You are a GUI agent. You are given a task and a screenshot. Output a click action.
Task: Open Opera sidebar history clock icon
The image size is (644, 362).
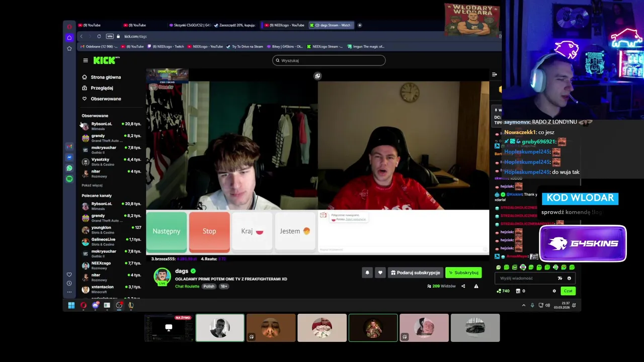(69, 284)
